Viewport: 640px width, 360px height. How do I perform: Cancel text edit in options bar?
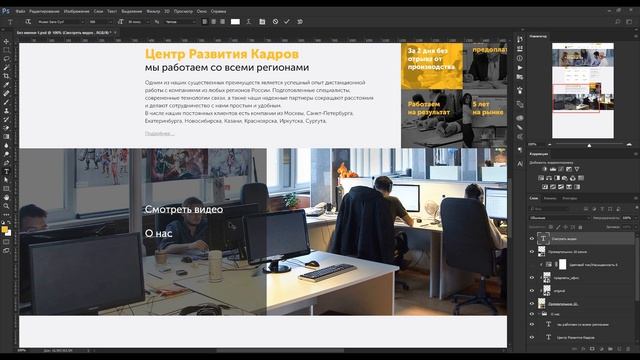coord(276,22)
